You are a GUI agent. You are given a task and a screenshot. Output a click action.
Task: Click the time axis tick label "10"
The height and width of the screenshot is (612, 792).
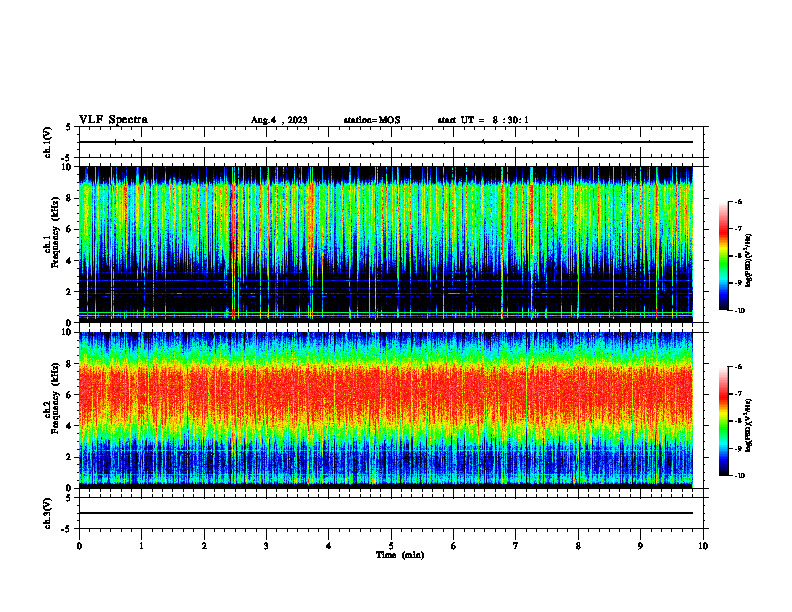[x=703, y=546]
